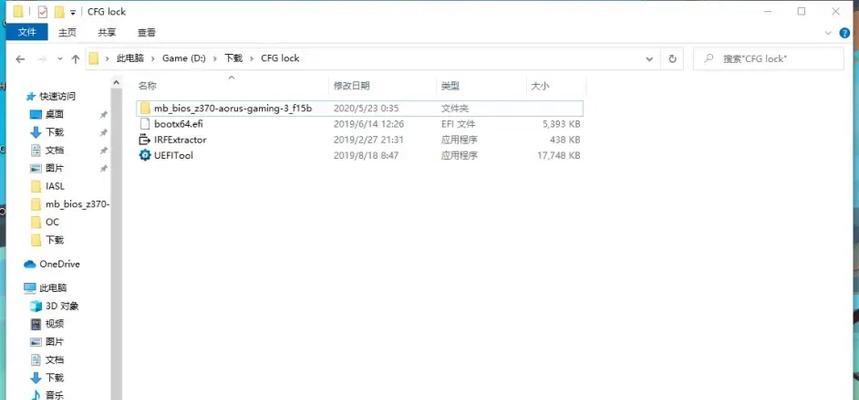Click the 17,748 KB size cell
The image size is (859, 400).
[559, 156]
